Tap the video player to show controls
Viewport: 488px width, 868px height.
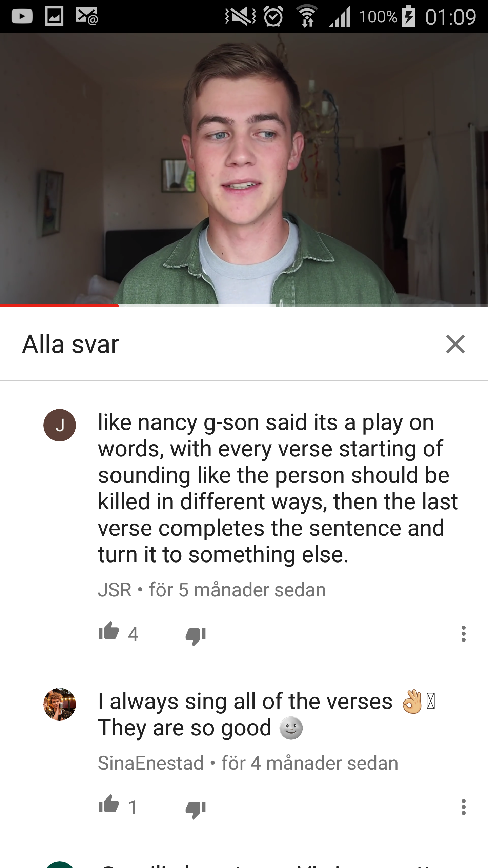(244, 169)
